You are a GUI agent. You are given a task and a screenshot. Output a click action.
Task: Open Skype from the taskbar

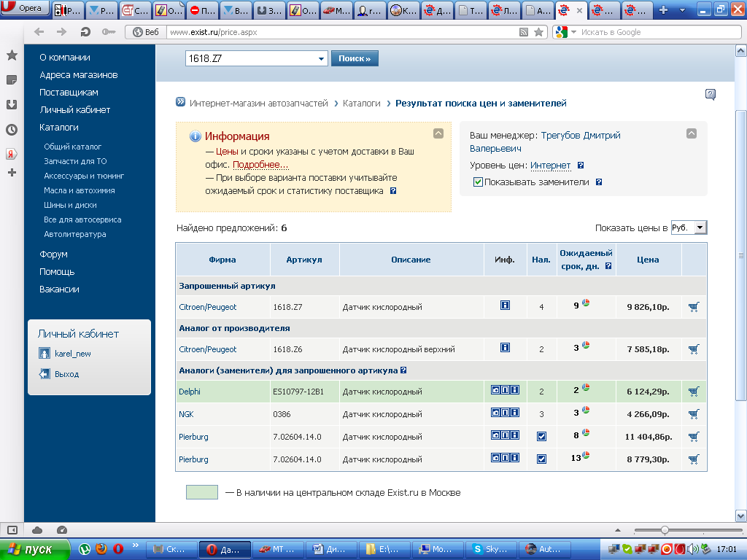click(x=489, y=549)
